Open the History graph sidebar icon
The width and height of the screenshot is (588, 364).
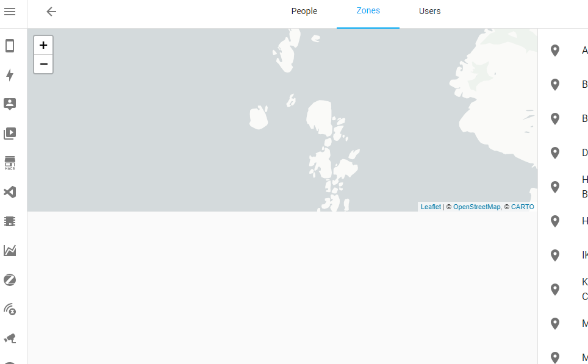[x=9, y=250]
